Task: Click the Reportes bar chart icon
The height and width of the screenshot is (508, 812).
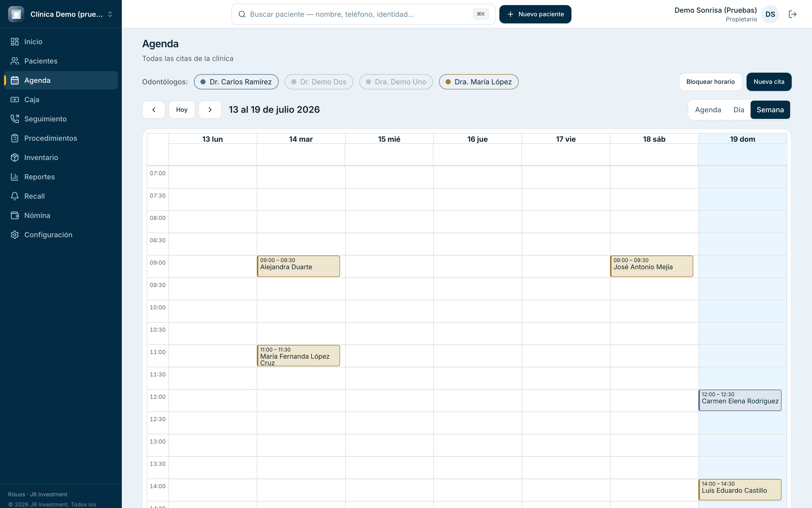Action: pos(14,177)
